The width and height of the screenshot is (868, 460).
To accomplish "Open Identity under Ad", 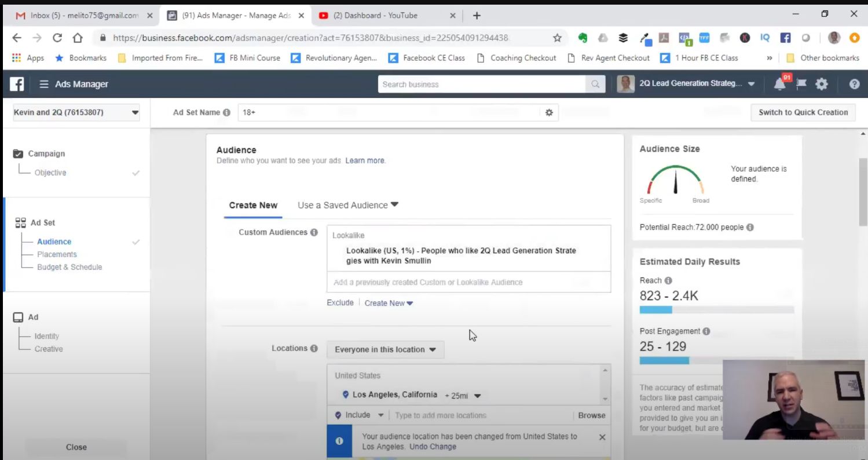I will point(46,336).
